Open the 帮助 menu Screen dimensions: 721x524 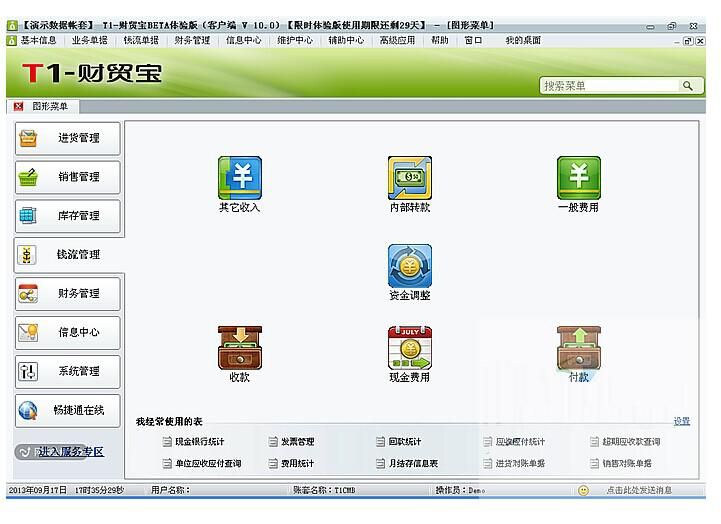coord(440,40)
